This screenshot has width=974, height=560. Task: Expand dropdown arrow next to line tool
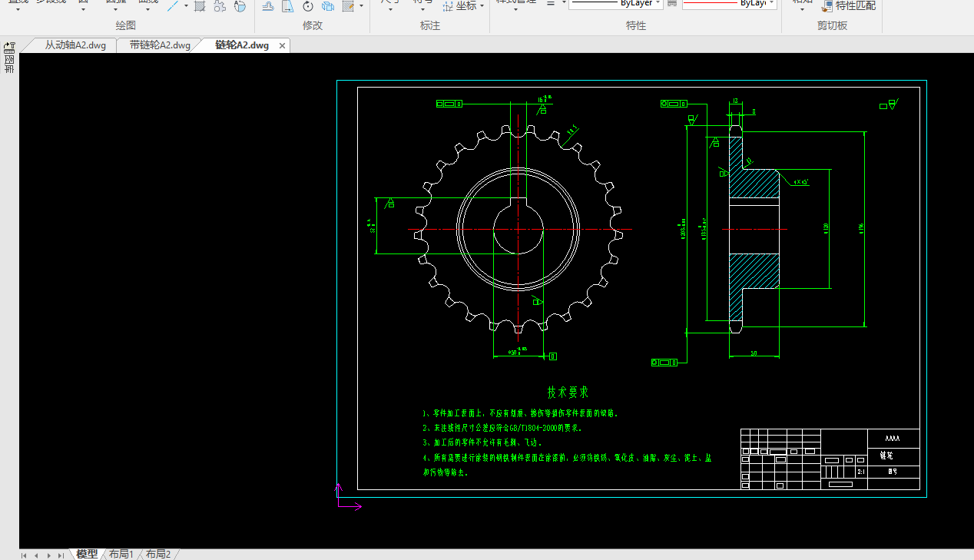186,6
